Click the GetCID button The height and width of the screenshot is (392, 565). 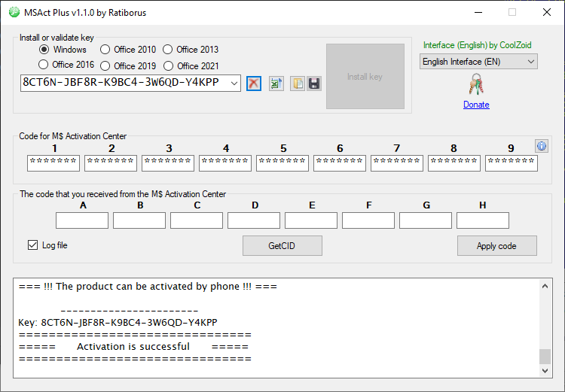point(282,246)
